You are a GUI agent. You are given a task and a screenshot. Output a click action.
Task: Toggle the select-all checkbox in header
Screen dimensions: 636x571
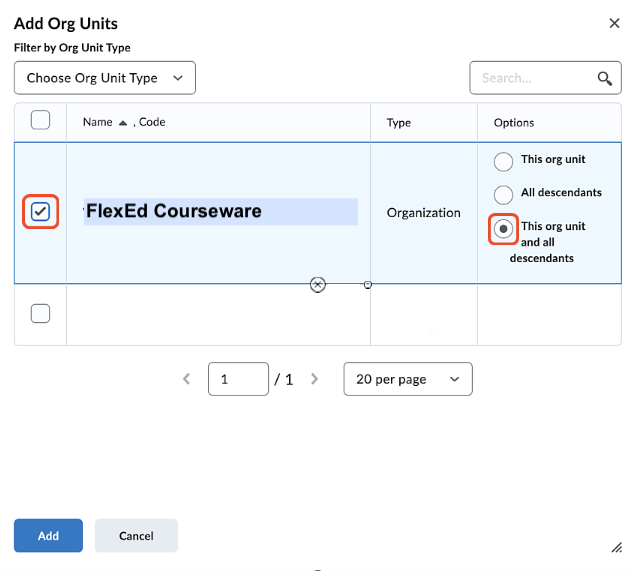click(40, 120)
